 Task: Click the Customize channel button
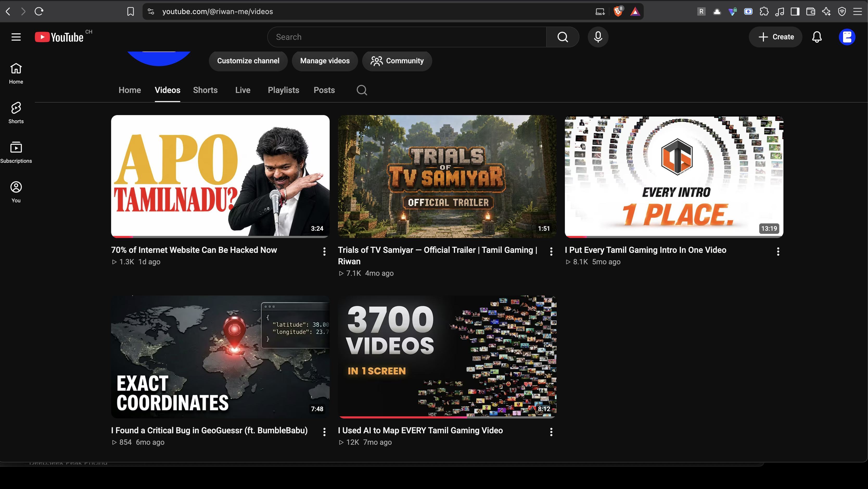click(248, 61)
